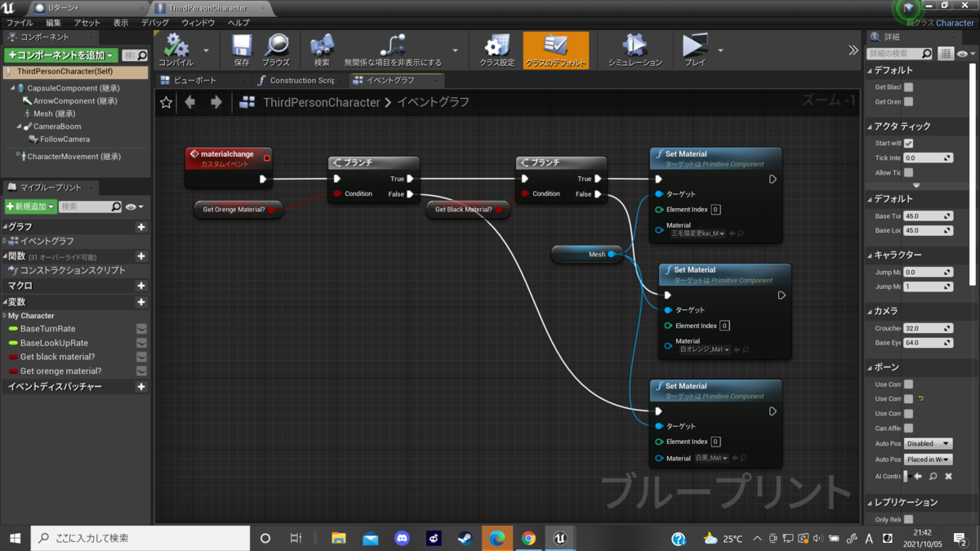Viewport: 980px width, 551px height.
Task: Click the Compile (コンパイル) toolbar icon
Action: (176, 46)
